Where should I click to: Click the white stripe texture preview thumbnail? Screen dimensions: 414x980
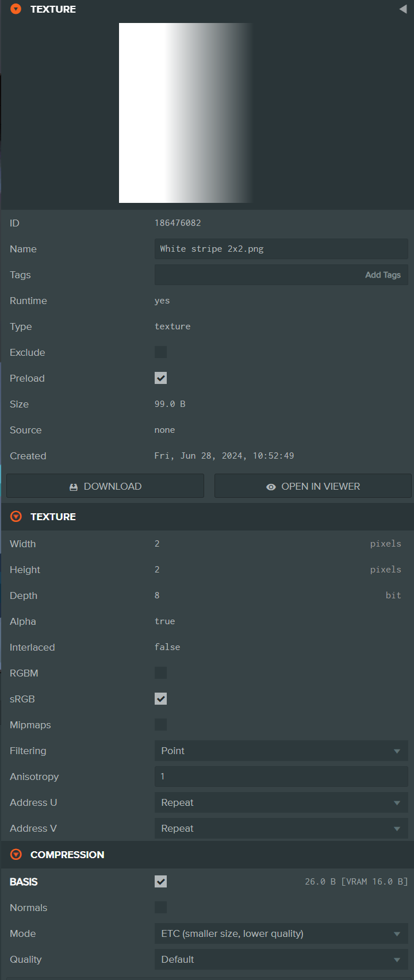click(x=185, y=113)
